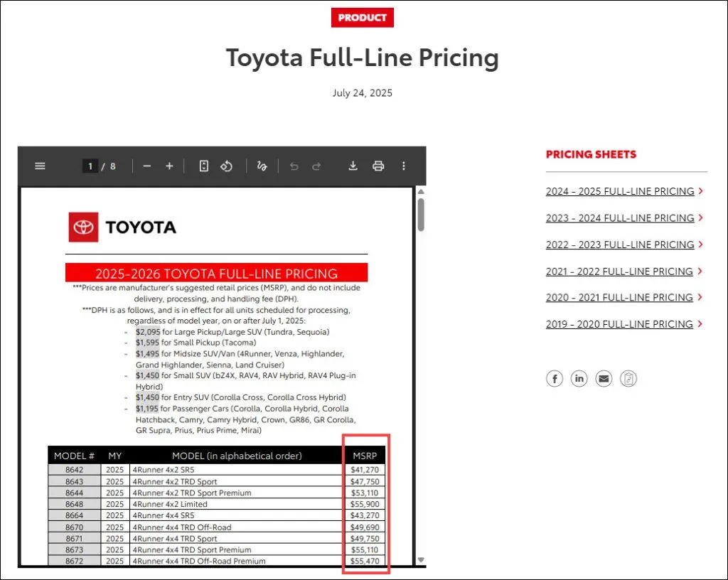
Task: Click the 2025-2026 TOYOTA FULL-LINE PRICING banner
Action: [x=216, y=273]
